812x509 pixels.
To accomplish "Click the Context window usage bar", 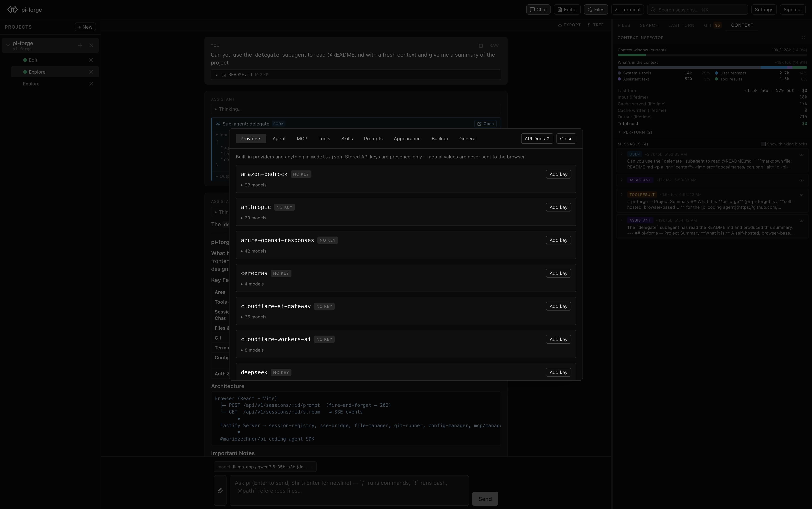I will tap(712, 55).
